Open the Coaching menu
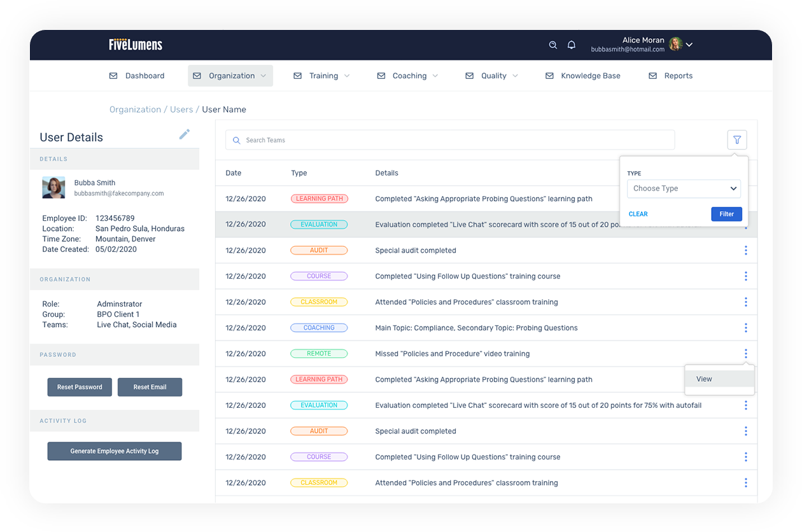The width and height of the screenshot is (802, 532). tap(409, 76)
